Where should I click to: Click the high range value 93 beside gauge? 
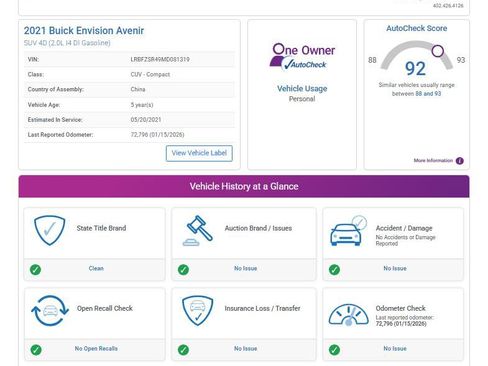[461, 60]
